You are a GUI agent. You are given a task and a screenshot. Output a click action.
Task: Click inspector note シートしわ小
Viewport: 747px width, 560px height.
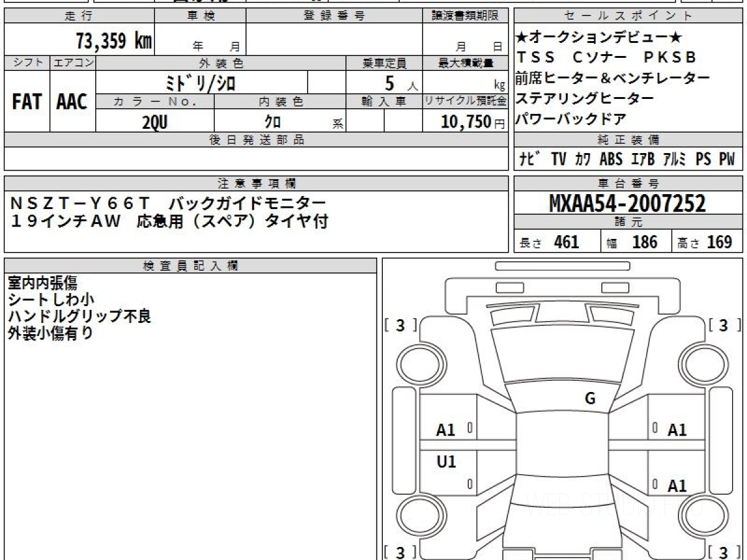(x=51, y=300)
